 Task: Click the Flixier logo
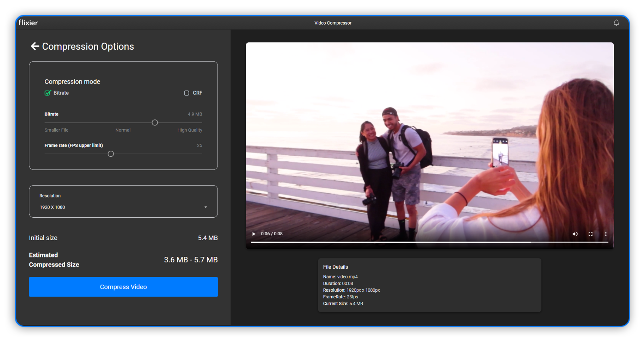[x=28, y=23]
